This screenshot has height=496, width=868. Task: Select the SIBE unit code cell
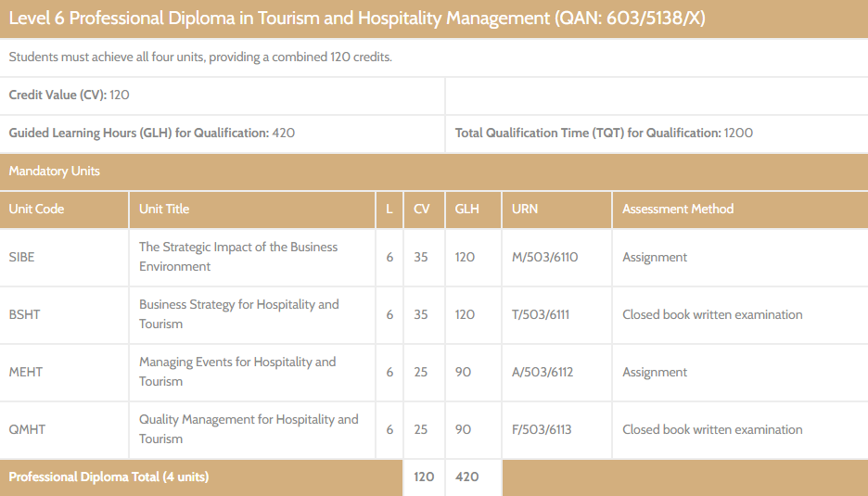pyautogui.click(x=22, y=258)
